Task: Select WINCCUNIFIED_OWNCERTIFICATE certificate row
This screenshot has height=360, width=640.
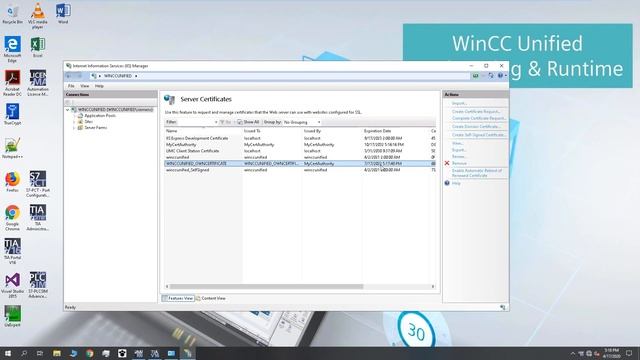Action: tap(300, 164)
